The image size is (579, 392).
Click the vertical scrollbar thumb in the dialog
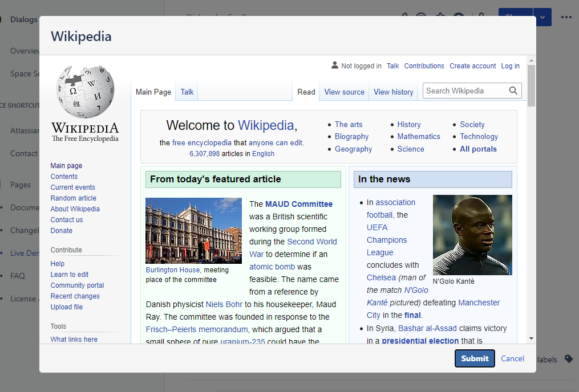click(531, 85)
